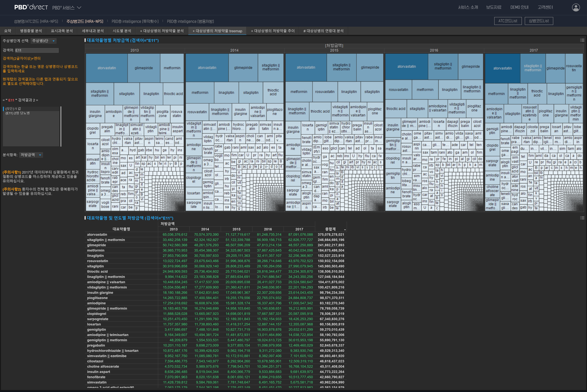Click 2014 linagliptin treemap block
The image size is (587, 392).
click(x=226, y=93)
